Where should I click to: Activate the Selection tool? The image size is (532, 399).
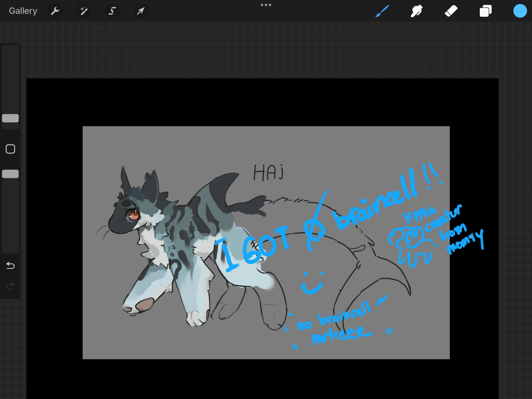pos(112,11)
